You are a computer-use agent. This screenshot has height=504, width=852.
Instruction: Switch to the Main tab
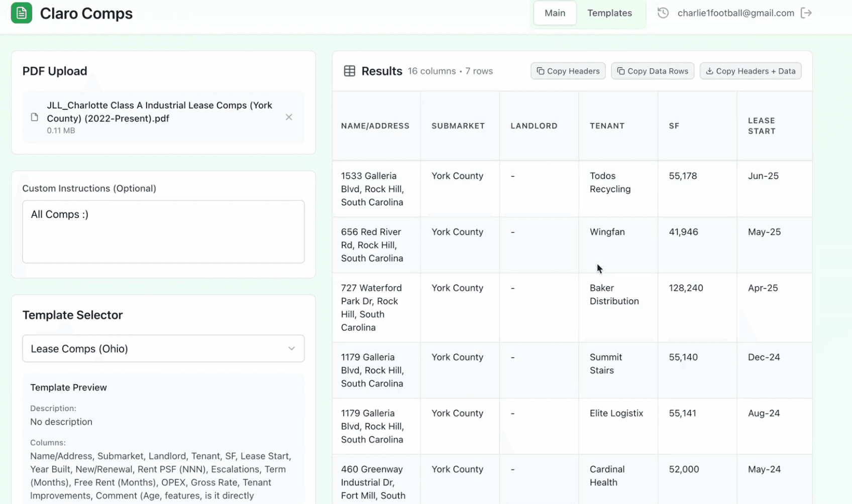coord(555,13)
